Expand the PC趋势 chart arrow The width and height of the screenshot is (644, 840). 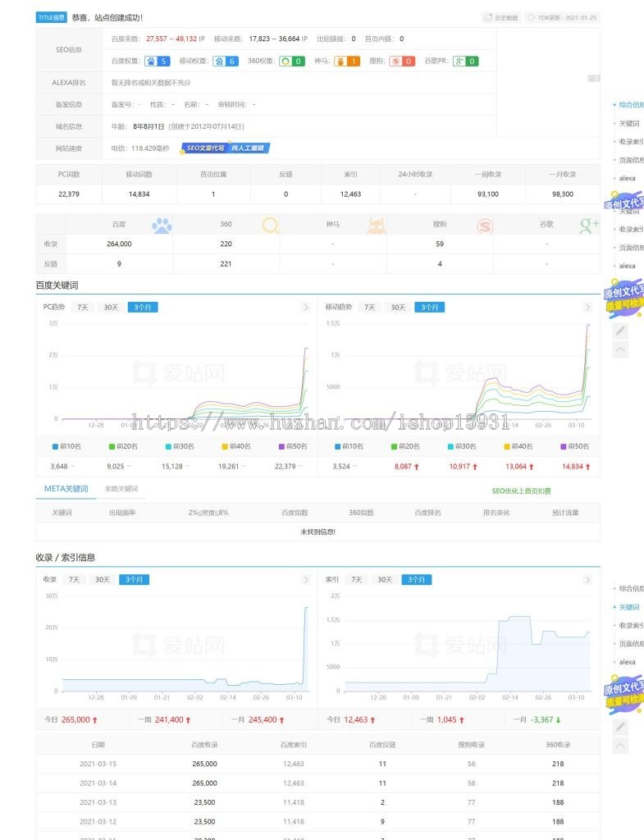click(x=306, y=308)
